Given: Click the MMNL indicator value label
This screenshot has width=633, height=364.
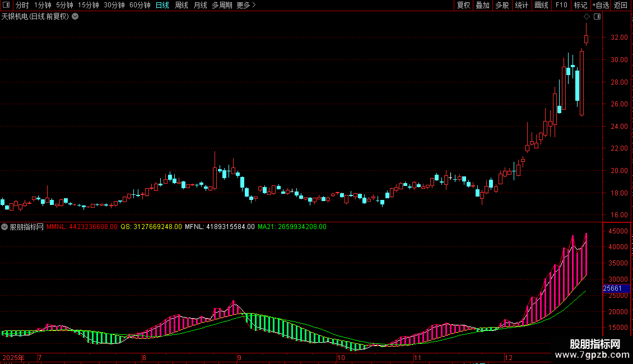Looking at the screenshot, I should pos(82,227).
